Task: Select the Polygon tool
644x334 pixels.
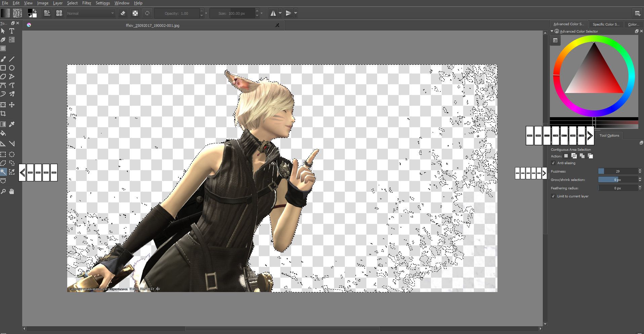Action: coord(3,77)
